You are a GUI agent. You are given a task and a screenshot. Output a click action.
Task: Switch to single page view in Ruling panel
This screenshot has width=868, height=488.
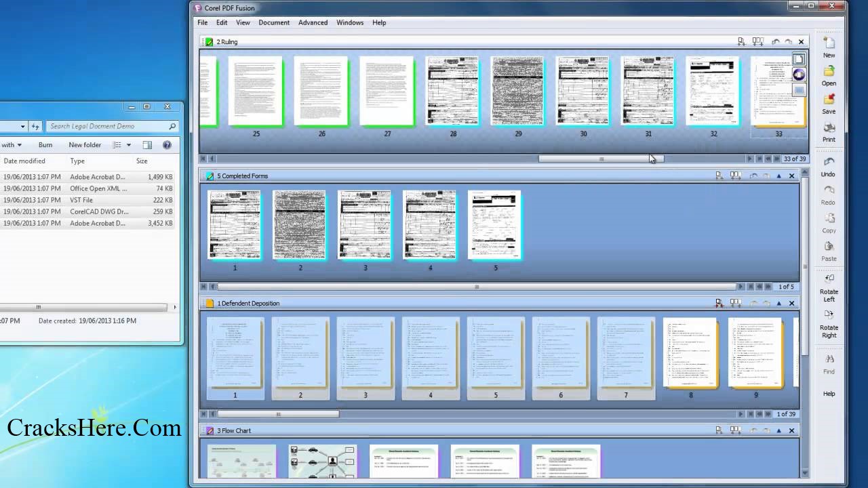(799, 60)
